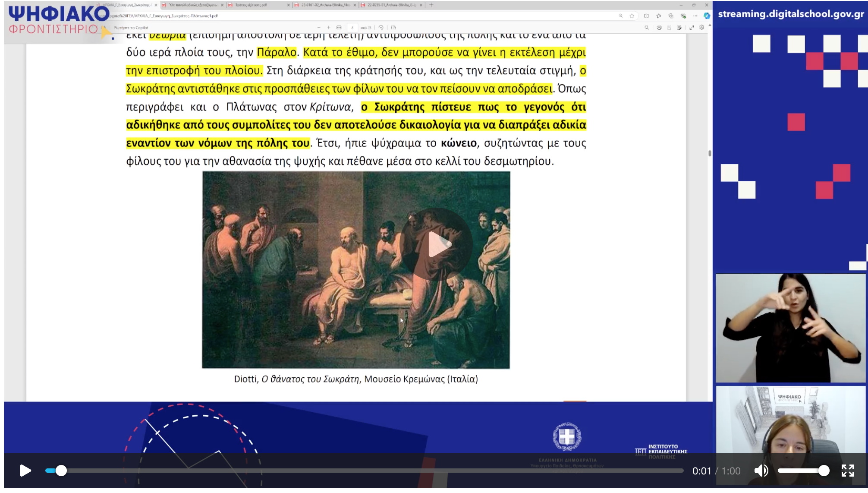Mute the video with speaker icon
Viewport: 868px width, 493px height.
coord(761,471)
